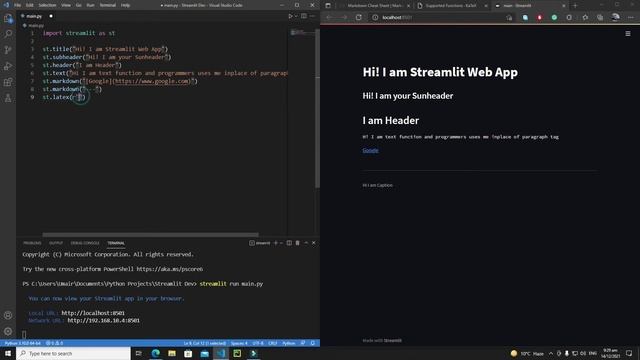Screen dimensions: 640x360
Task: Open the browser tab actions menu
Action: tap(328, 6)
